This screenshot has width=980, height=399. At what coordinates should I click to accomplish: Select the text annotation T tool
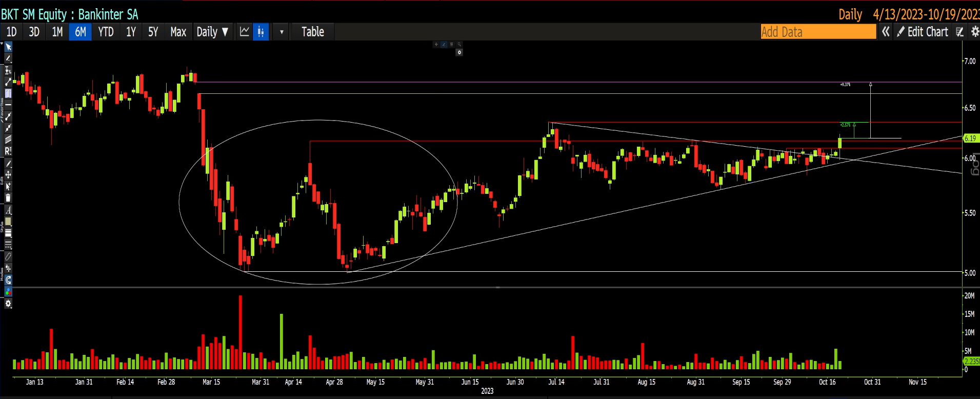[8, 93]
